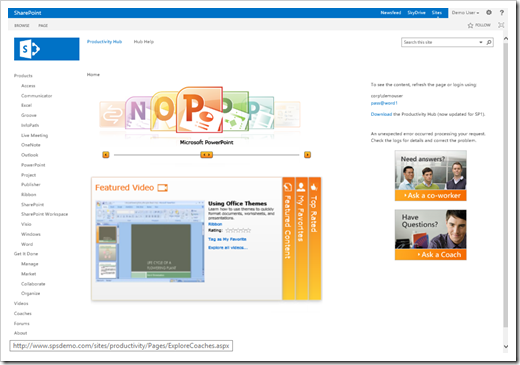Open the Demo User dropdown menu
Image resolution: width=520 pixels, height=365 pixels.
tap(465, 13)
